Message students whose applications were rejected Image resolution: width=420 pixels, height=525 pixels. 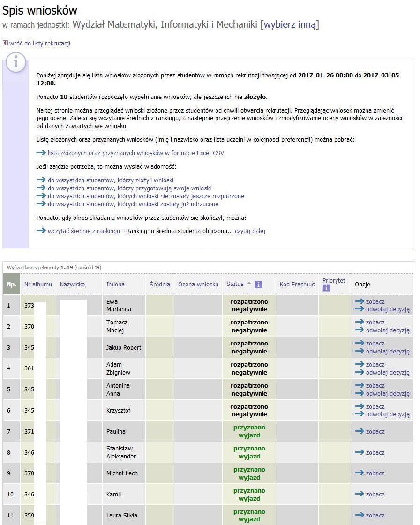(133, 204)
